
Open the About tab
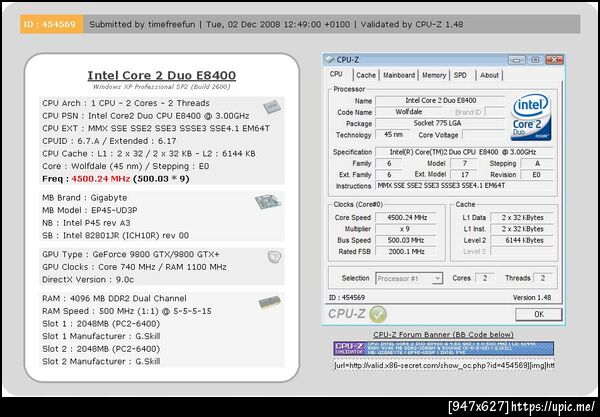point(489,75)
